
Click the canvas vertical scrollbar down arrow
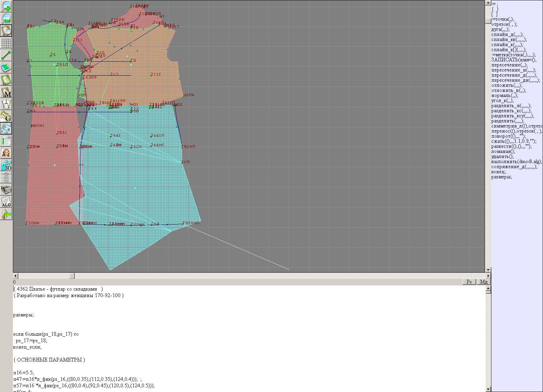[x=488, y=270]
